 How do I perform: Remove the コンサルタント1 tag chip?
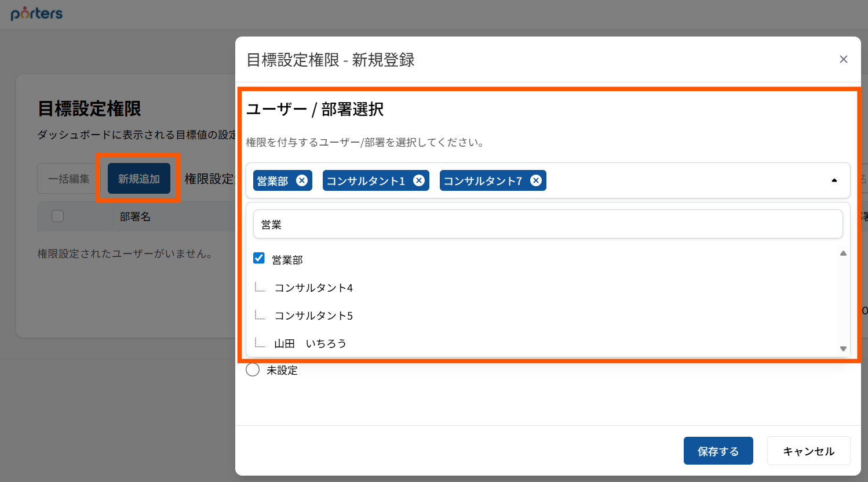(419, 180)
